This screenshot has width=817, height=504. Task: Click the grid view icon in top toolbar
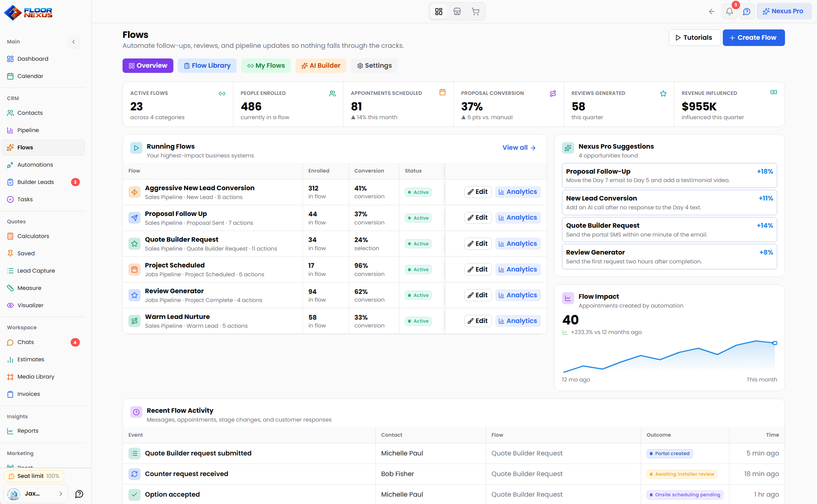pyautogui.click(x=439, y=11)
